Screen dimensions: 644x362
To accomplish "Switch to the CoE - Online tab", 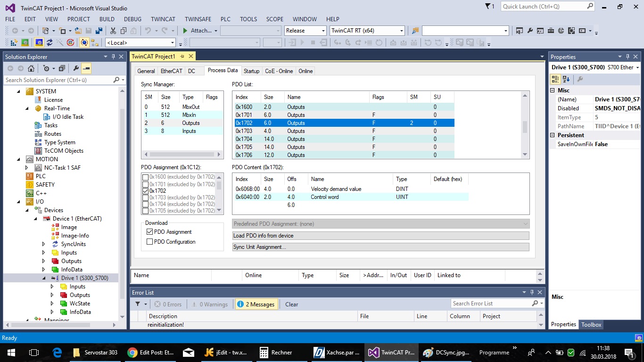I will [279, 71].
